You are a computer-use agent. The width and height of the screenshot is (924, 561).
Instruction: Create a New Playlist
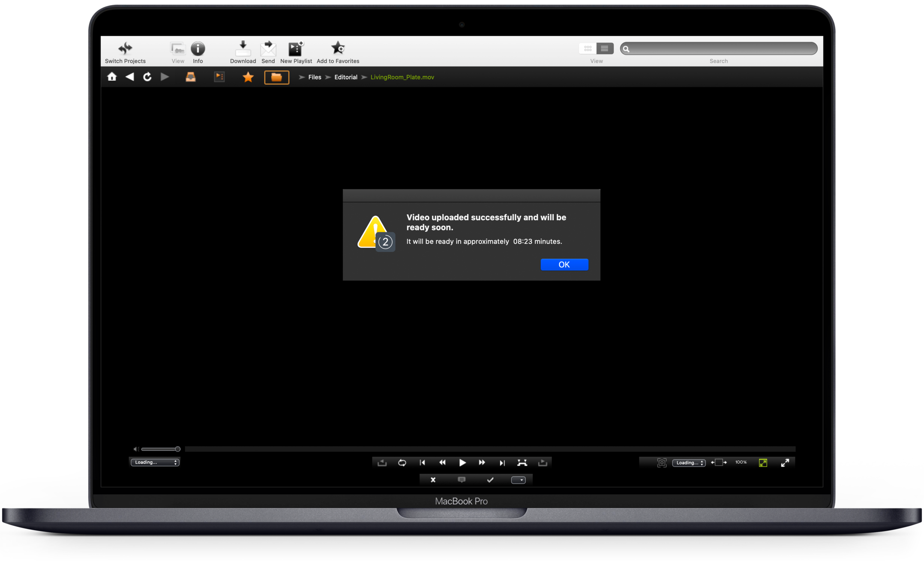point(296,48)
